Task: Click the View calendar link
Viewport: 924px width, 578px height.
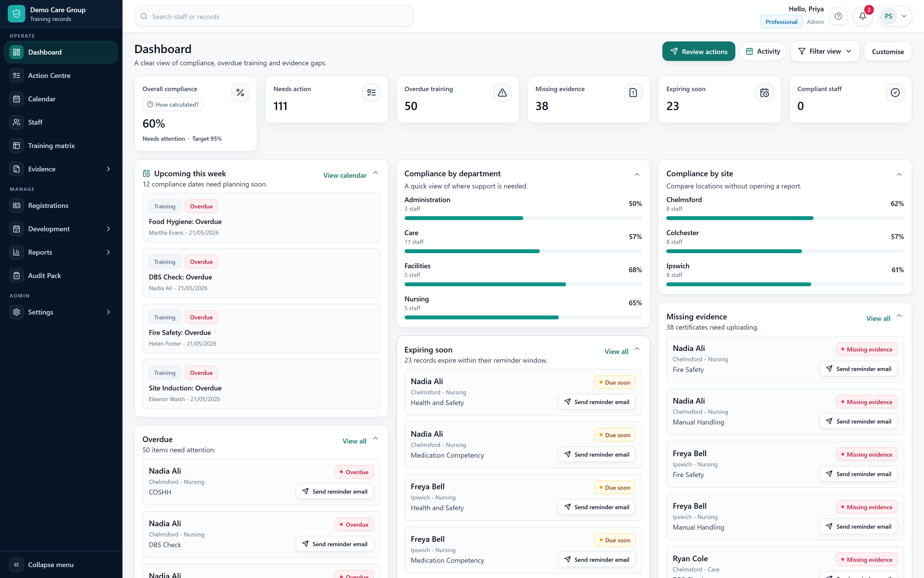Action: (345, 175)
